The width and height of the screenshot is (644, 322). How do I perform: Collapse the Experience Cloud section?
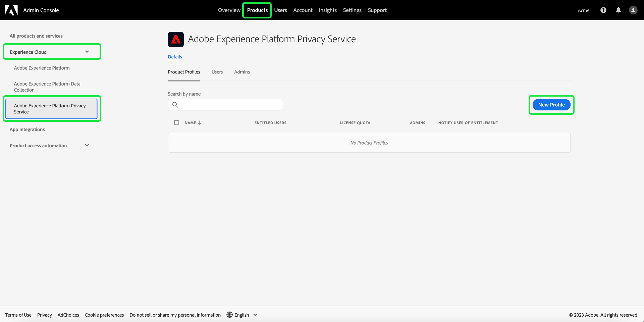pyautogui.click(x=87, y=52)
